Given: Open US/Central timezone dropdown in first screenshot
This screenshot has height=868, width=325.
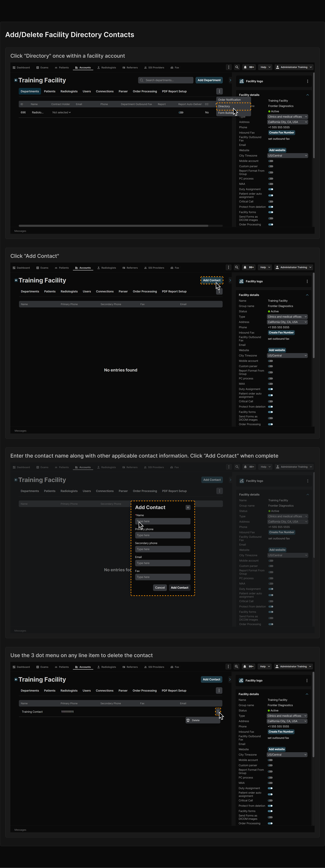Looking at the screenshot, I should (x=288, y=156).
